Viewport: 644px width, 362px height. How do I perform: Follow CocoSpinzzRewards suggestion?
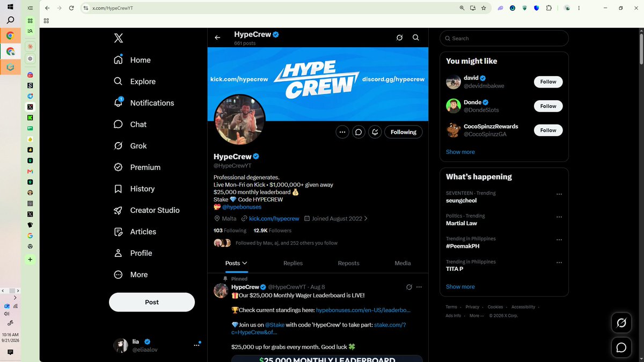click(x=548, y=130)
